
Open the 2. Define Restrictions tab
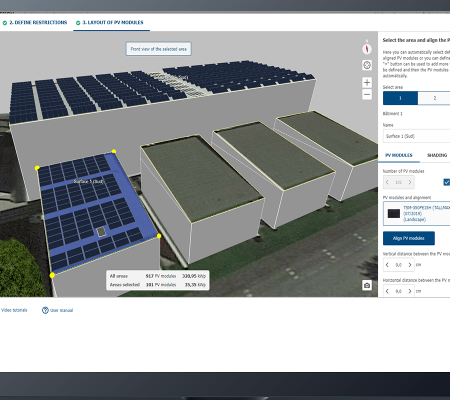tap(35, 22)
